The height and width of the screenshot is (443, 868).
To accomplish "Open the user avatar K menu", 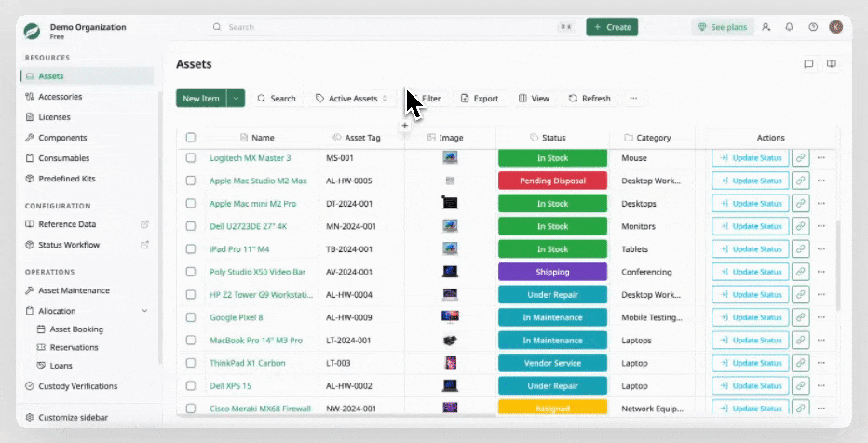I will [836, 27].
